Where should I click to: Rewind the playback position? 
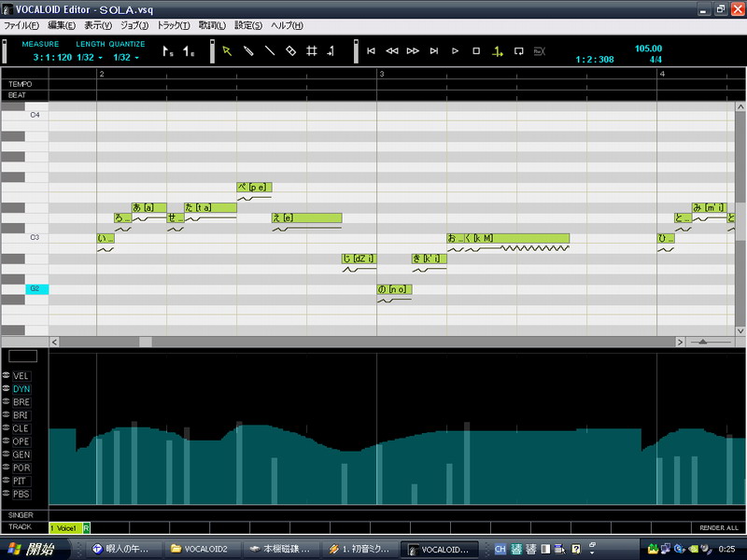[x=392, y=51]
